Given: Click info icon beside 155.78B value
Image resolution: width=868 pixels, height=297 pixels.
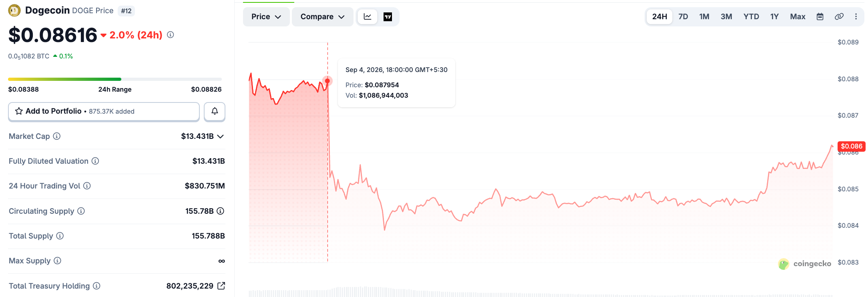Looking at the screenshot, I should pos(221,211).
